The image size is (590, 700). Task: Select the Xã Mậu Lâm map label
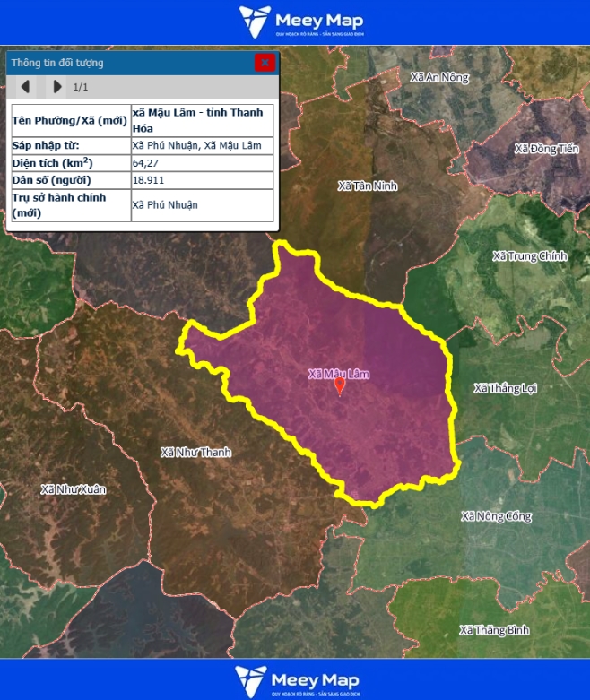pos(338,374)
